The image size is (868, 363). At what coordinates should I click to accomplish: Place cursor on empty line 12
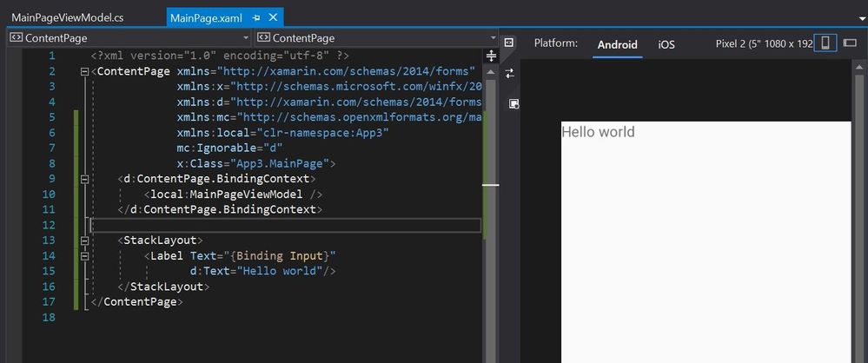tap(286, 225)
